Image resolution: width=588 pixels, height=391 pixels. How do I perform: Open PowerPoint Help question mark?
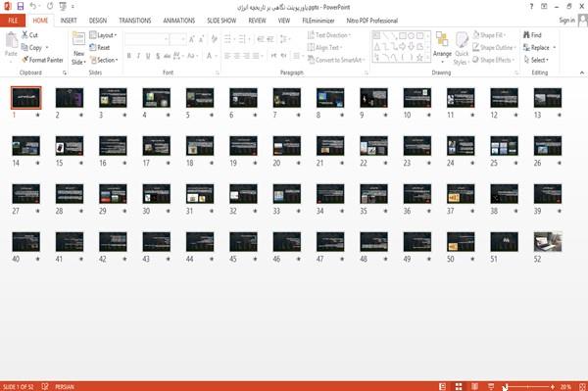[531, 7]
